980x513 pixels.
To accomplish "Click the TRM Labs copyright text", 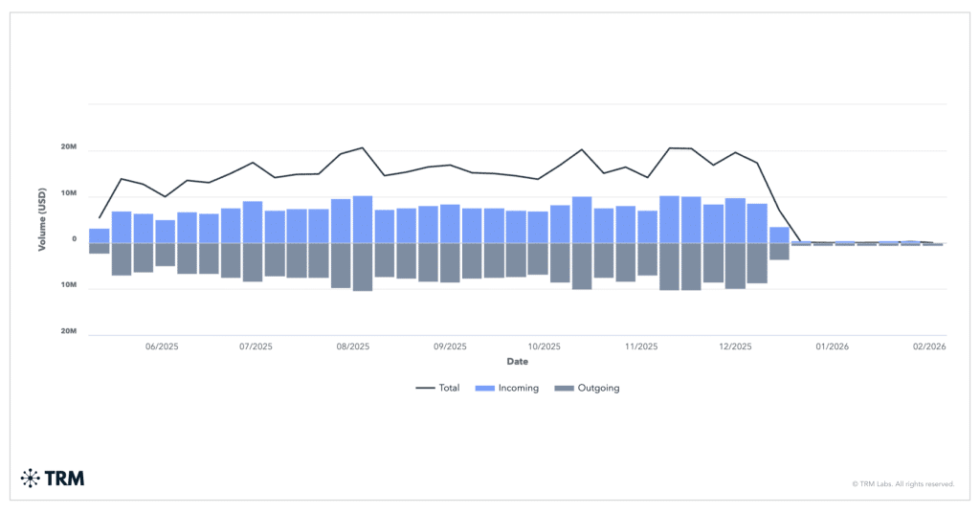I will click(902, 484).
